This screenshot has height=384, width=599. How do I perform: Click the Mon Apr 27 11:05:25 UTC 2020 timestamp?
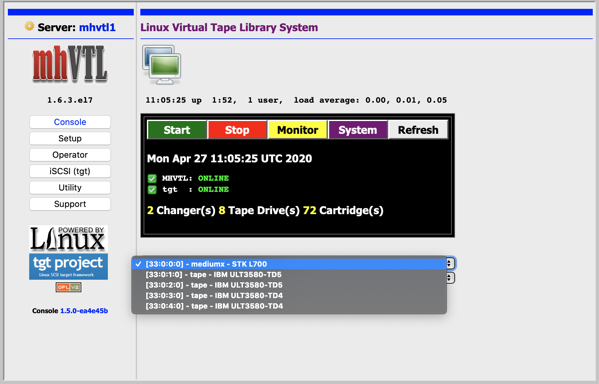(x=229, y=159)
